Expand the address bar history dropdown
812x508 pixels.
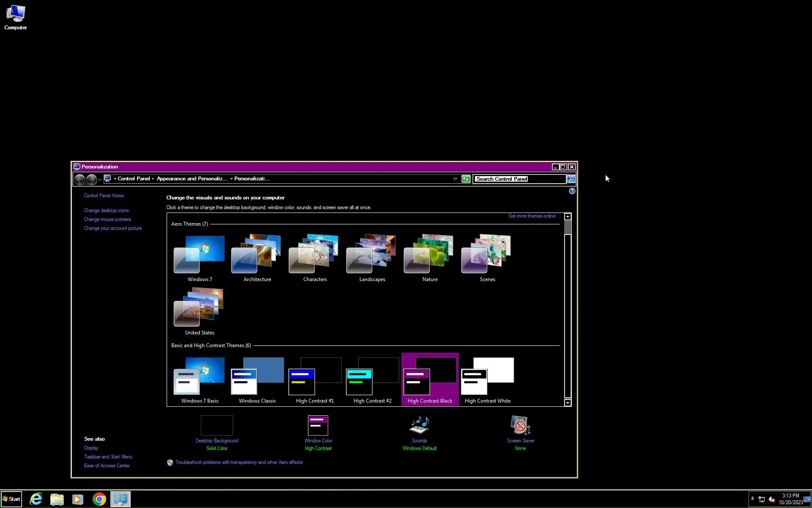tap(455, 179)
